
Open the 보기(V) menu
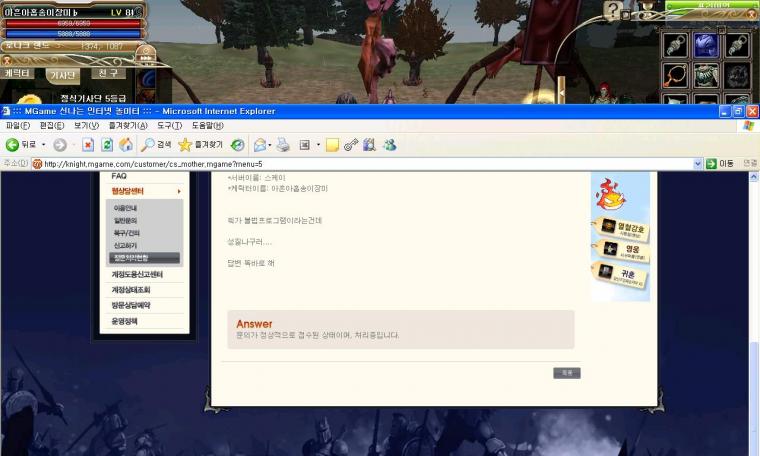coord(86,126)
